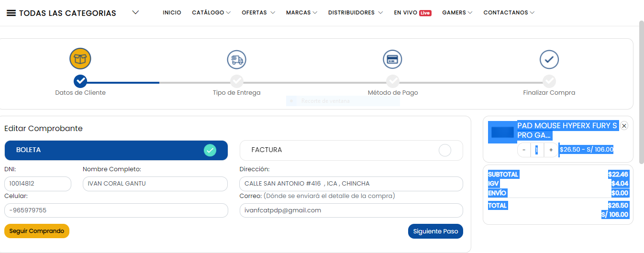Viewport: 644px width, 253px height.
Task: Expand the Todas las Categorias chevron
Action: pyautogui.click(x=135, y=13)
